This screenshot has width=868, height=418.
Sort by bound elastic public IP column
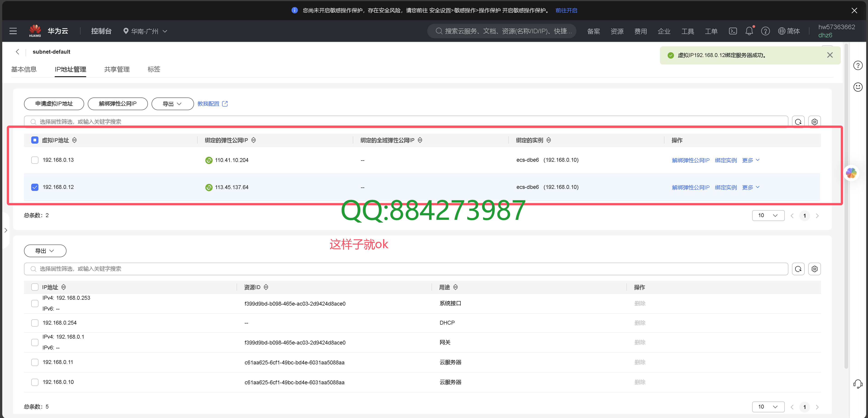(253, 140)
